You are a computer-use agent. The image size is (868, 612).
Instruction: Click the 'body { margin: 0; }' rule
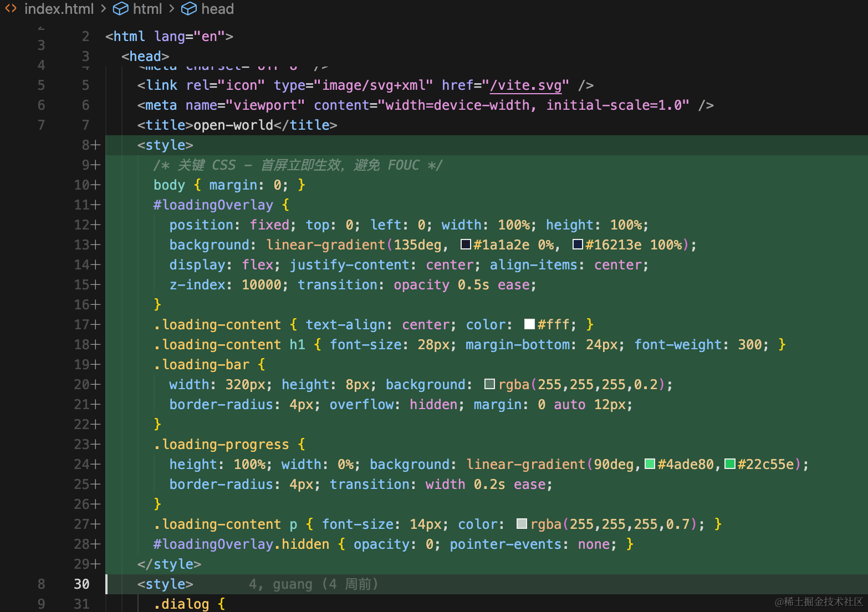tap(229, 185)
